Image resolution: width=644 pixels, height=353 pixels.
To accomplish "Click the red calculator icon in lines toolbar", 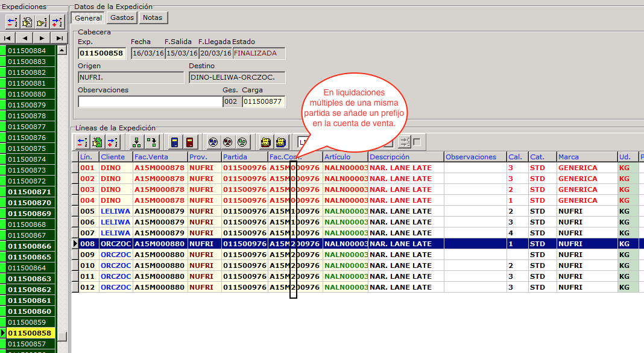I will click(x=189, y=142).
